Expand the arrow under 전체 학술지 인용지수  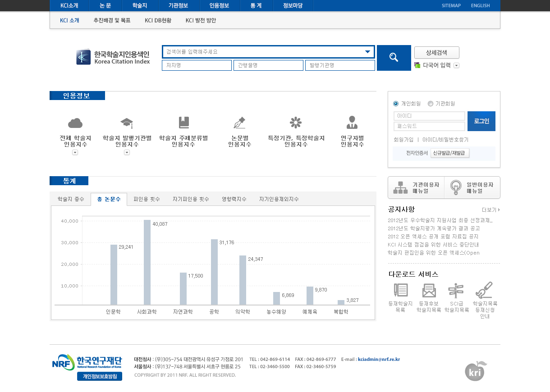[75, 153]
